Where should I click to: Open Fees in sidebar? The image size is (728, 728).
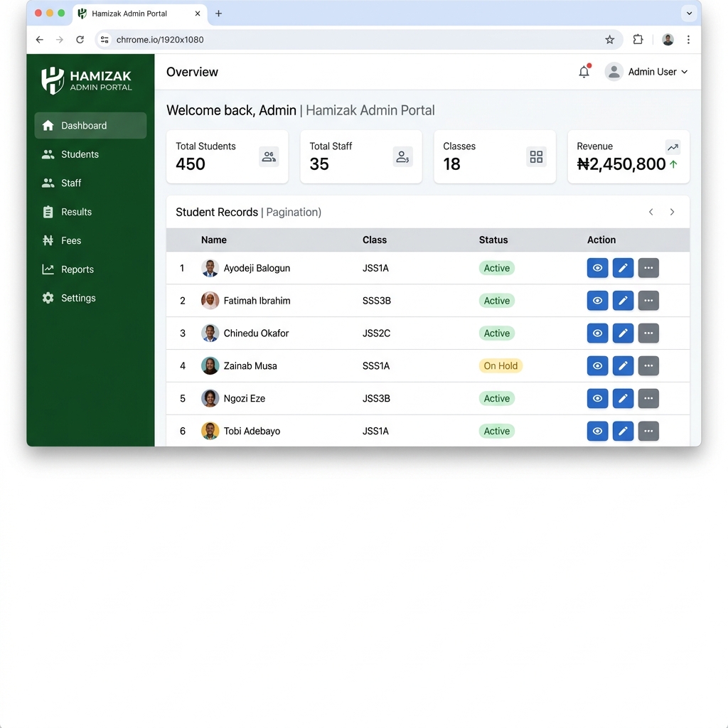[x=90, y=240]
